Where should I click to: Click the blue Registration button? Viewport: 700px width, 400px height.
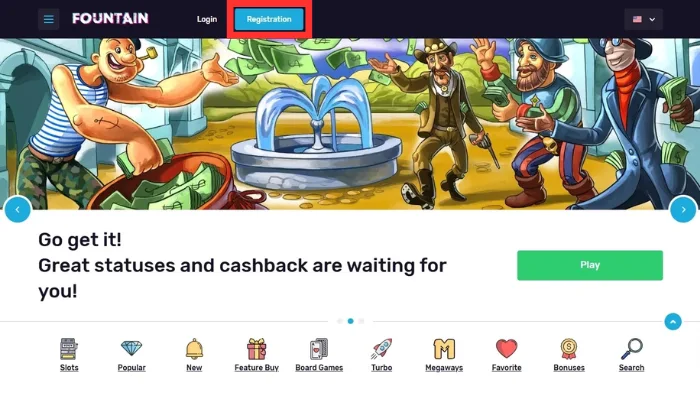[269, 19]
